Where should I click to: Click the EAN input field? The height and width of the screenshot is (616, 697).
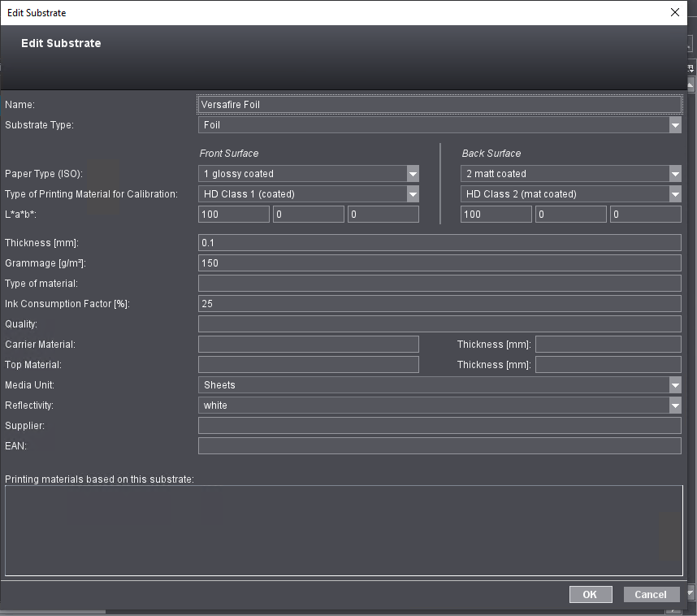click(x=439, y=446)
